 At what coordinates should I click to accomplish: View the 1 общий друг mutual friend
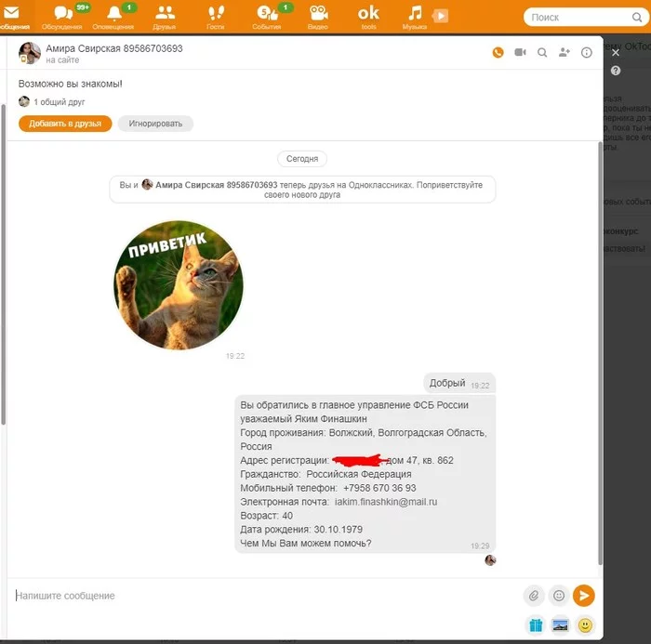[x=52, y=101]
